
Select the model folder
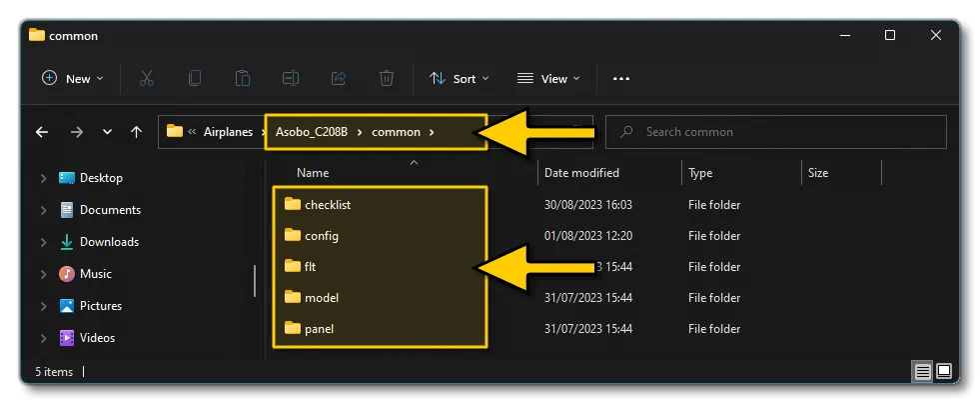pos(322,298)
